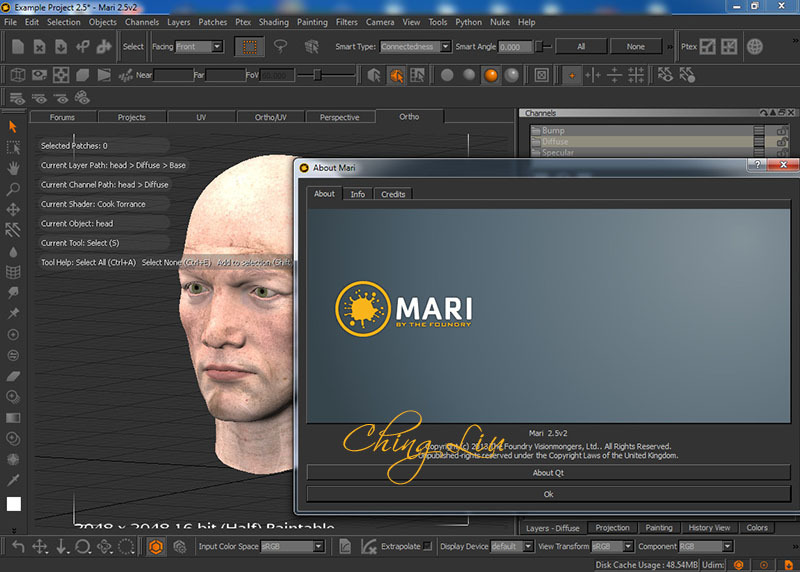Viewport: 800px width, 572px height.
Task: Click the question mark help button in About Mari
Action: coord(758,164)
